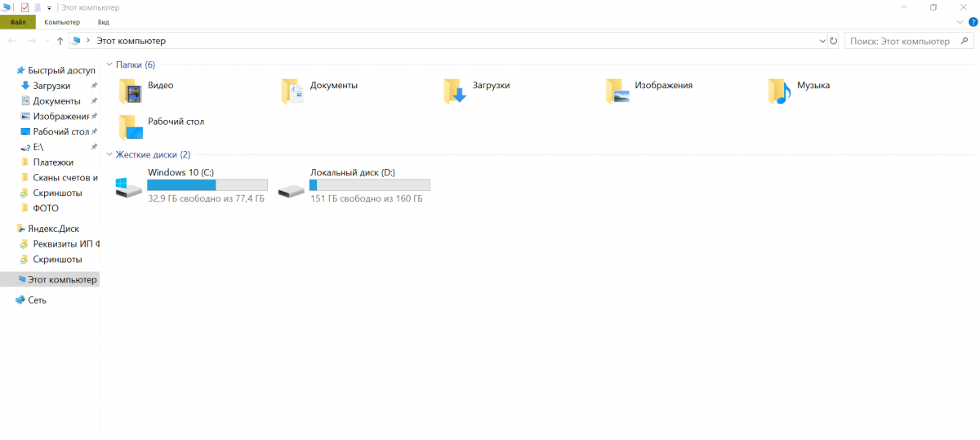Select the Локальный диск (D:) drive icon
This screenshot has width=980, height=440.
[x=292, y=190]
